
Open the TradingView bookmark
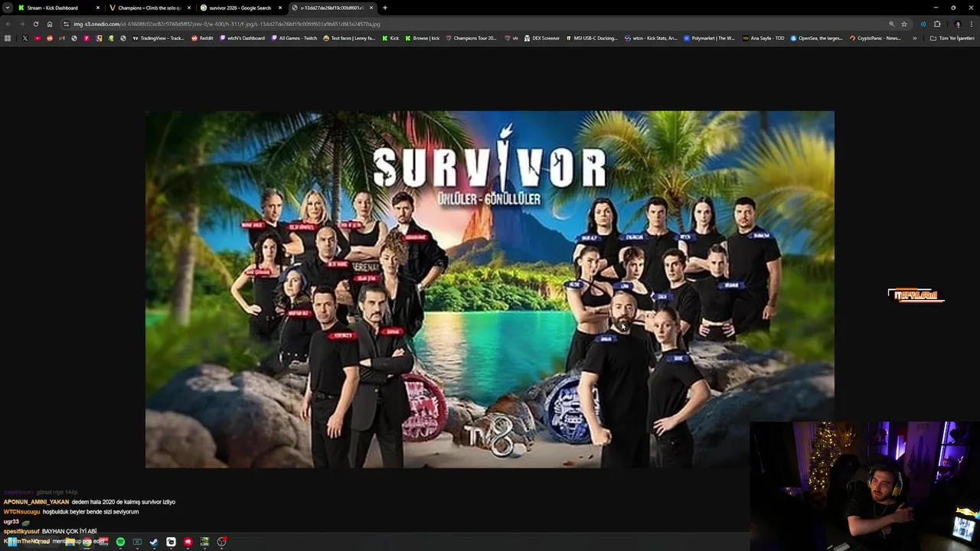(x=159, y=38)
